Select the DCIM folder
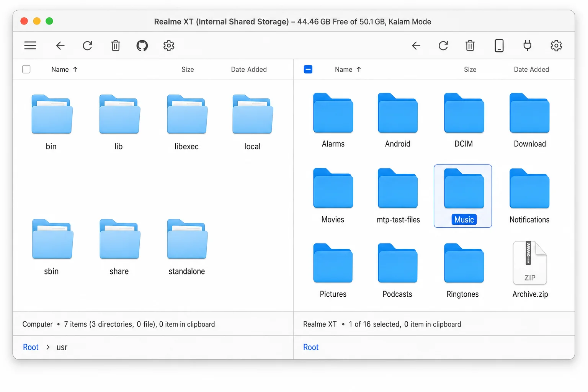The image size is (588, 392). click(x=464, y=120)
